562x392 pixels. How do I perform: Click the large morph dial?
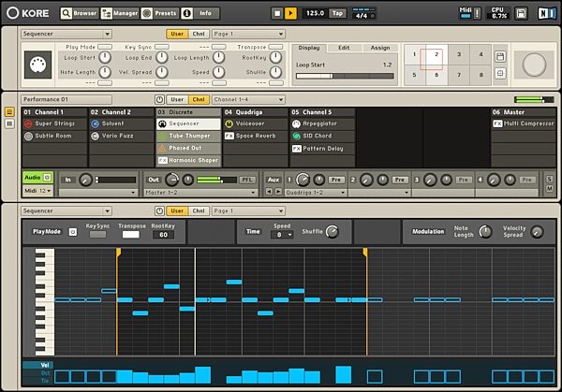pos(534,65)
